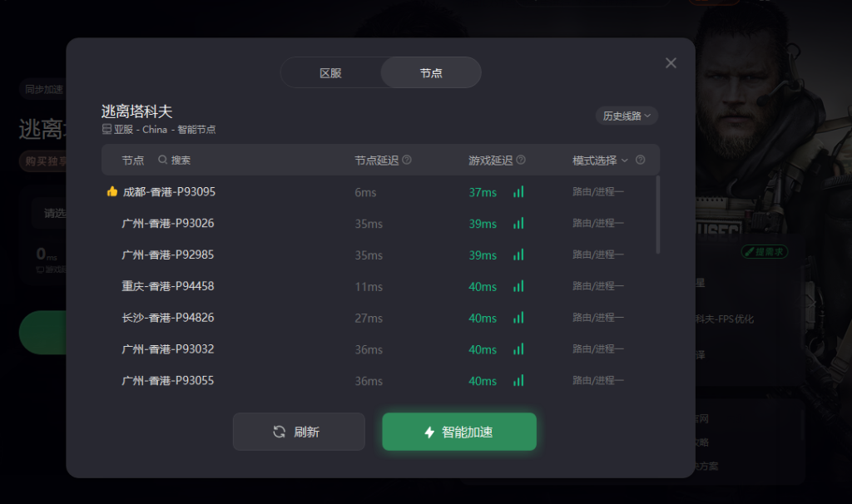Image resolution: width=852 pixels, height=504 pixels.
Task: Close the node selection dialog
Action: [x=671, y=63]
